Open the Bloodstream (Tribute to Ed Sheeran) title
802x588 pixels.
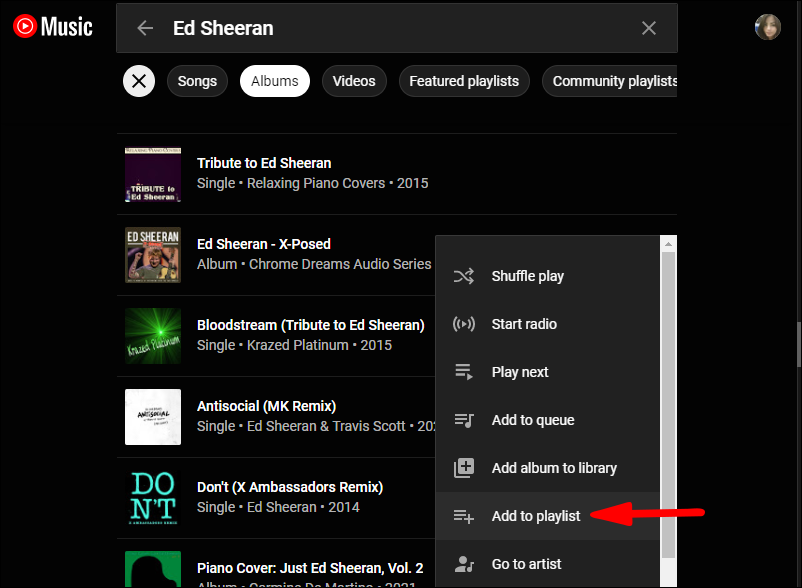coord(310,325)
